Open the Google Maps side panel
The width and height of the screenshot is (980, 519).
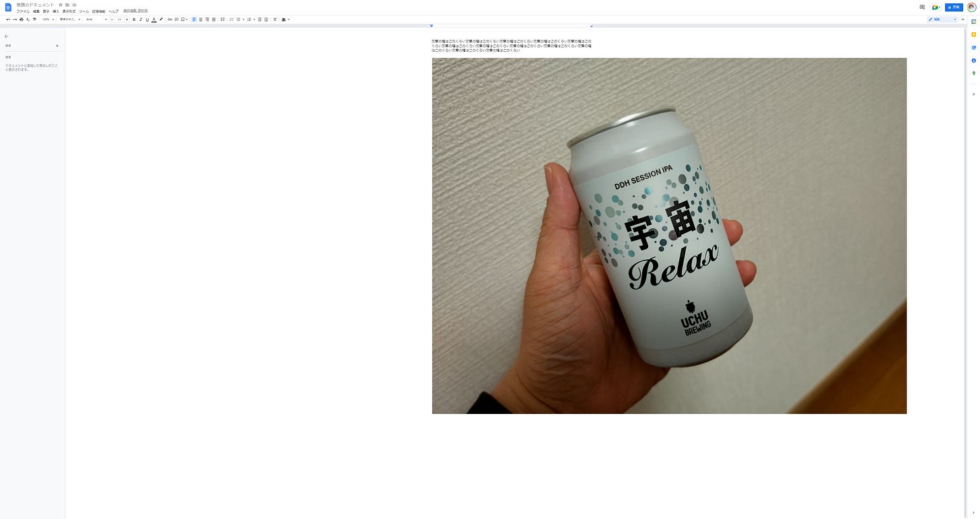tap(973, 73)
